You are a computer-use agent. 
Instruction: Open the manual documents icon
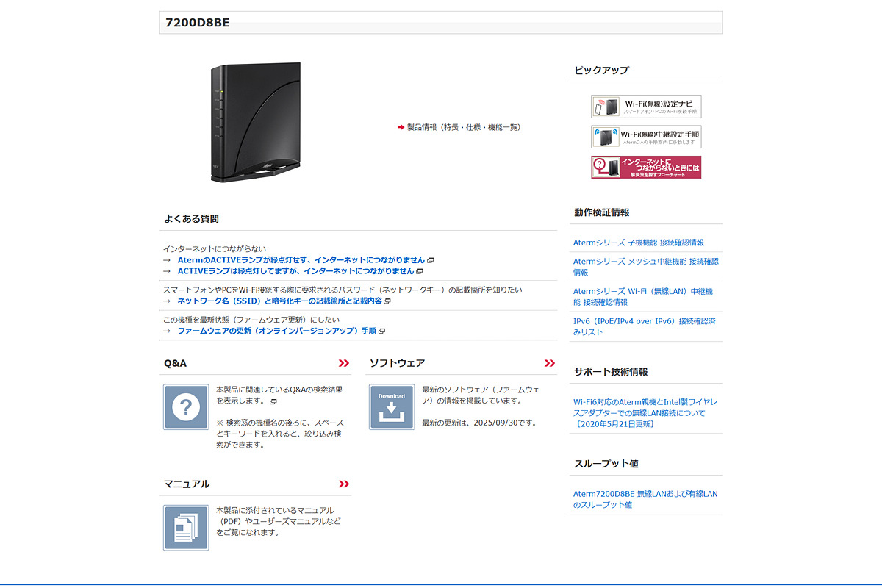[x=186, y=528]
